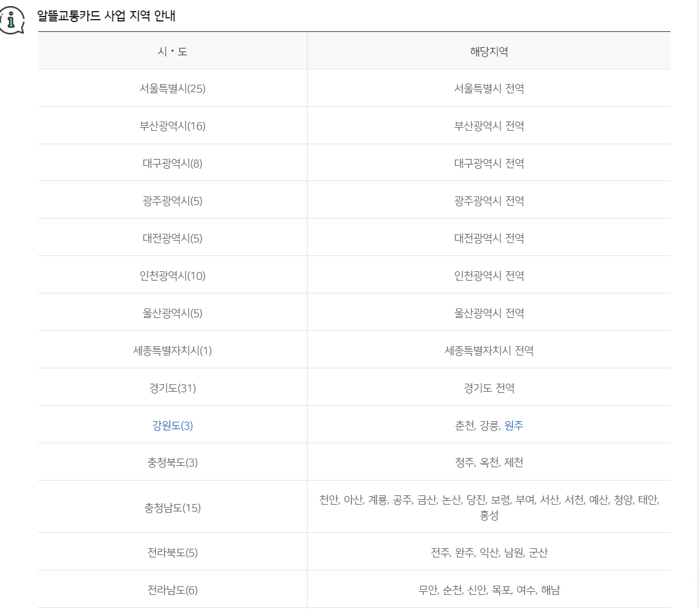Select the 대구광역시(8) row label
700x609 pixels.
[x=173, y=162]
